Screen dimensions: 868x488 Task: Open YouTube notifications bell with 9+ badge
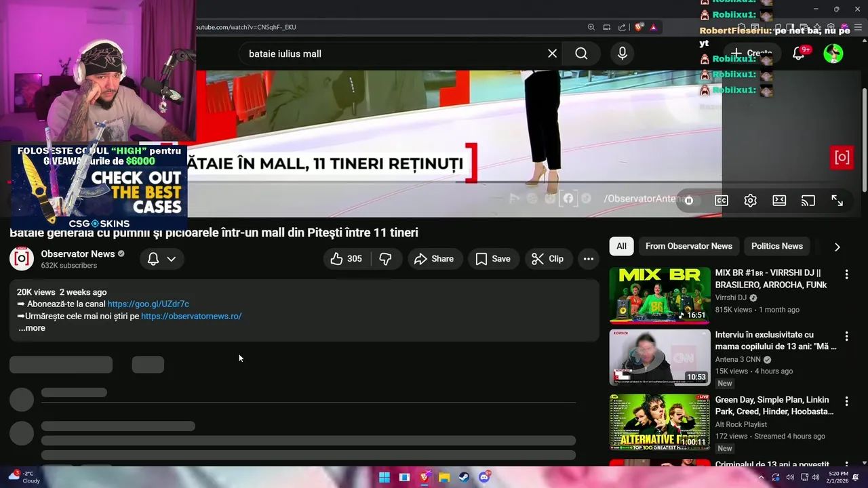(x=799, y=53)
